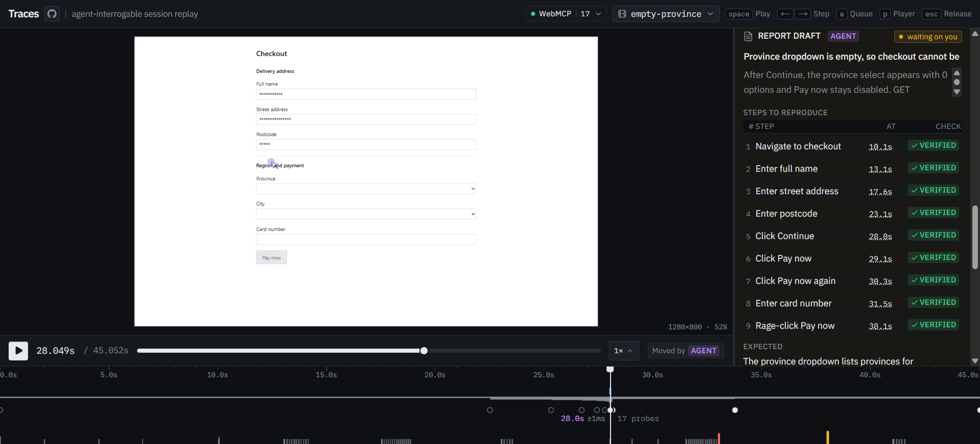980x444 pixels.
Task: Click the Card number input field
Action: tap(366, 239)
